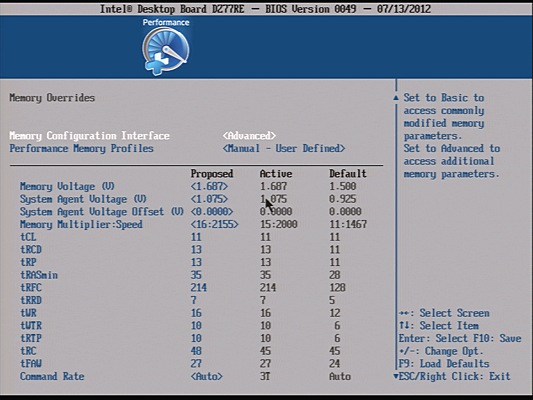The image size is (533, 400).
Task: Select the tRFC proposed value 214
Action: coord(199,288)
